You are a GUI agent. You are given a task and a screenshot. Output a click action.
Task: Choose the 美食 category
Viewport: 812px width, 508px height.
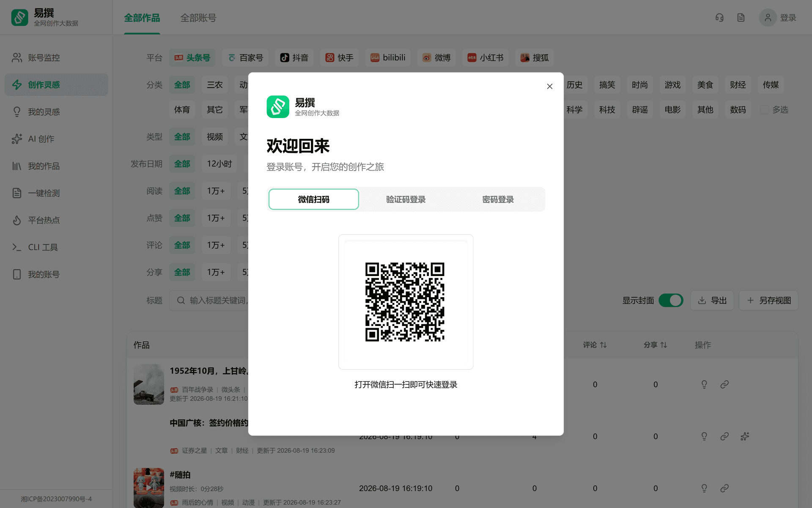click(705, 85)
